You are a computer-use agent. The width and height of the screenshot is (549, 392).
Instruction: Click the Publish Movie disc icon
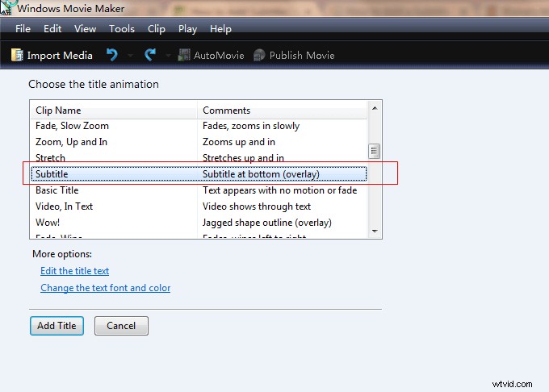[x=259, y=55]
